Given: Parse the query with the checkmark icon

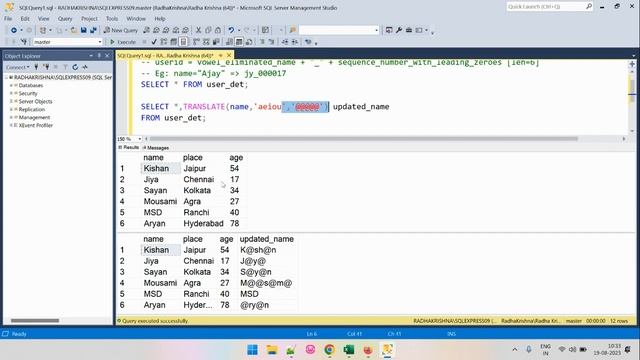Looking at the screenshot, I should 154,42.
